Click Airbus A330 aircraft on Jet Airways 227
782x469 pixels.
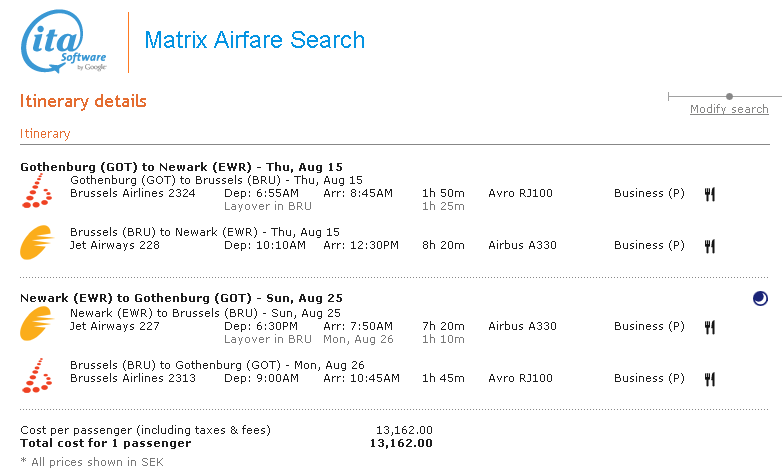click(x=522, y=326)
